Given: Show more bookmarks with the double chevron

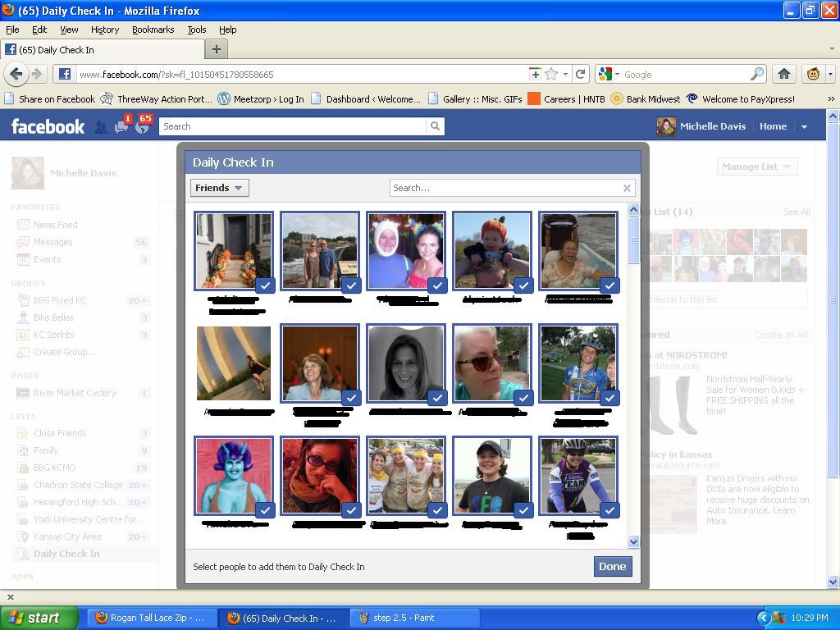Looking at the screenshot, I should [831, 98].
